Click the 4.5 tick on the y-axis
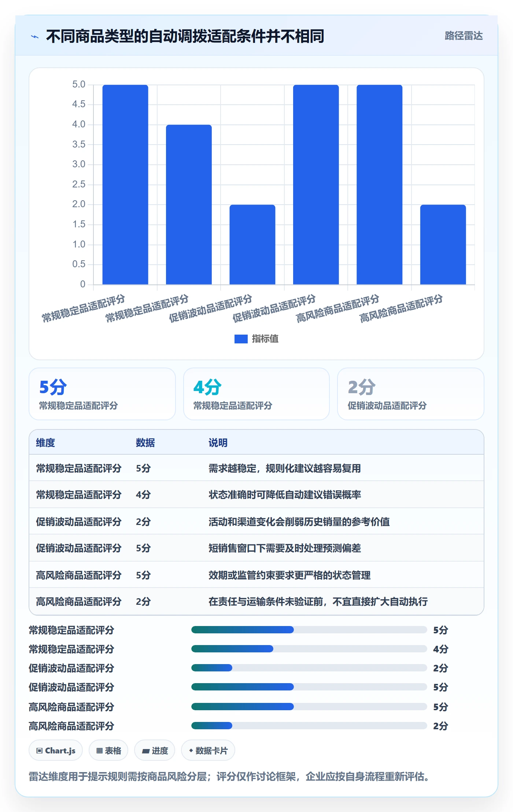 point(79,104)
